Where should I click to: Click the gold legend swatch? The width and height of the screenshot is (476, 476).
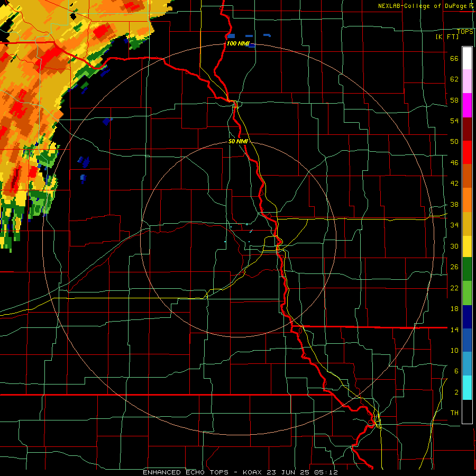(467, 224)
